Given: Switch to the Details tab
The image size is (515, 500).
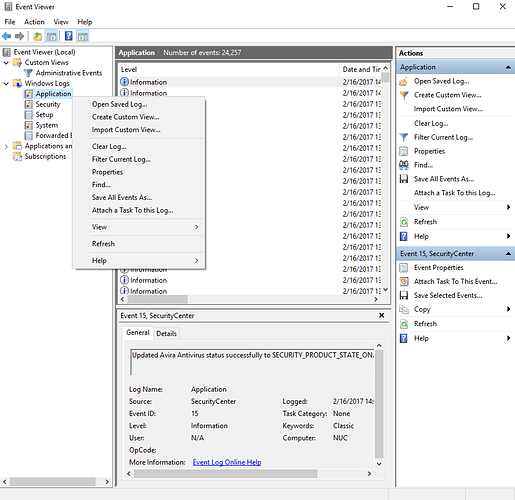Looking at the screenshot, I should point(166,333).
